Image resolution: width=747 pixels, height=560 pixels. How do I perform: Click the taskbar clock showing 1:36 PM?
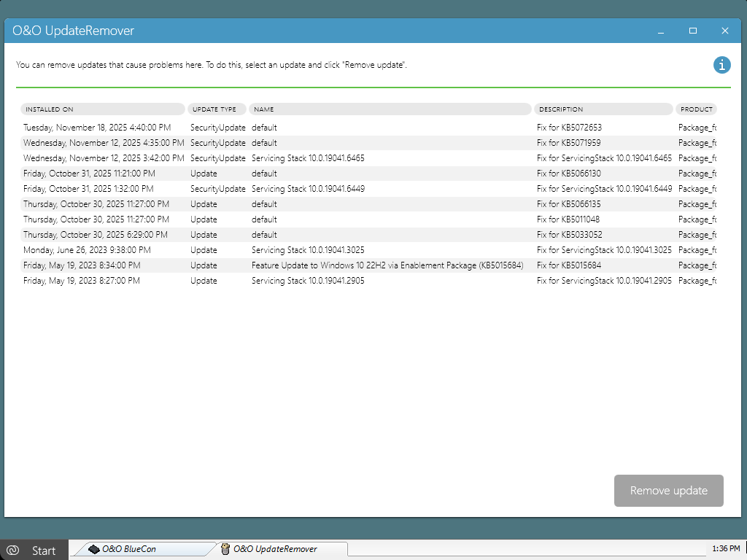pyautogui.click(x=724, y=548)
